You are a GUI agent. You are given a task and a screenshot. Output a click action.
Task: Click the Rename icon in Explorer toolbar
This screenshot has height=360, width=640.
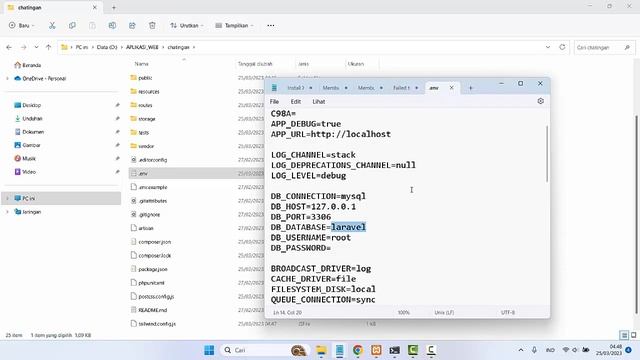(x=112, y=25)
